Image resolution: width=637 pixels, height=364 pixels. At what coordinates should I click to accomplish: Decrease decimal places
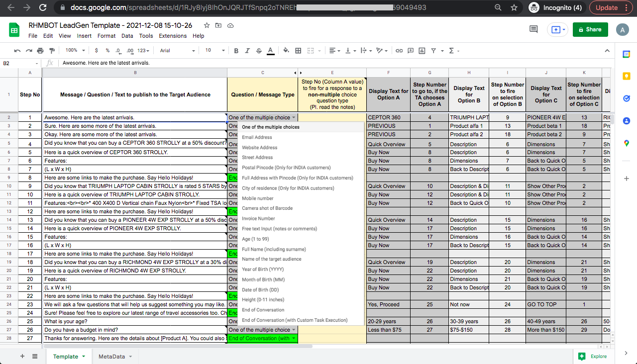tap(118, 50)
